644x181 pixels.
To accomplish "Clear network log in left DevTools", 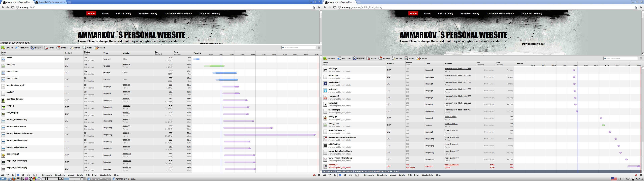I will tap(29, 175).
